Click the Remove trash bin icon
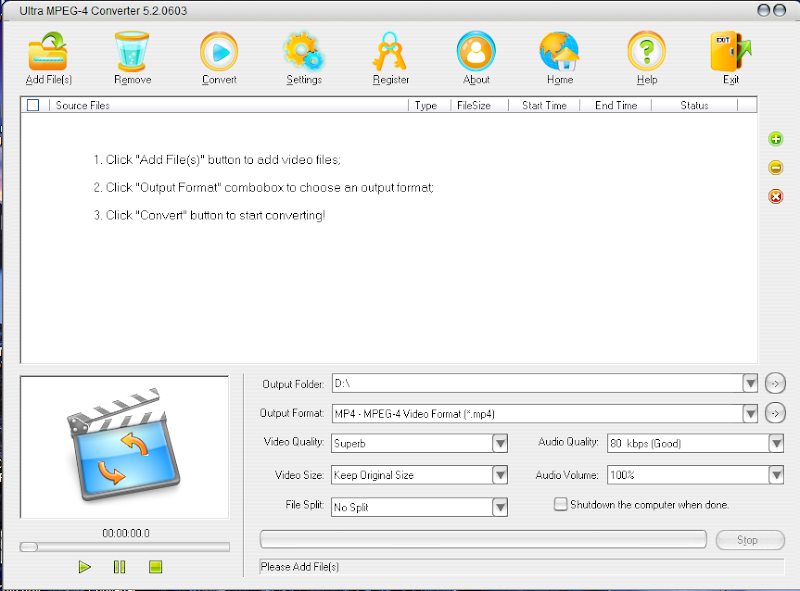The width and height of the screenshot is (800, 591). pos(132,51)
